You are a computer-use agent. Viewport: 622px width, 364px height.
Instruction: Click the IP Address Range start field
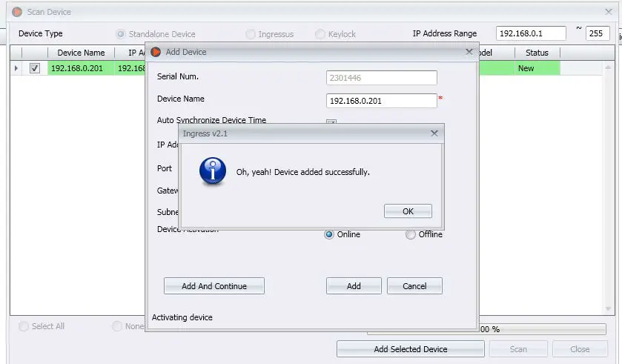click(531, 33)
